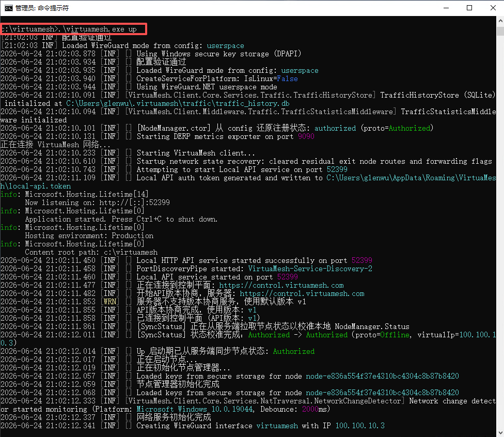The image size is (504, 437).
Task: Click WireGuard interface IP 100.100.10.3
Action: point(360,426)
